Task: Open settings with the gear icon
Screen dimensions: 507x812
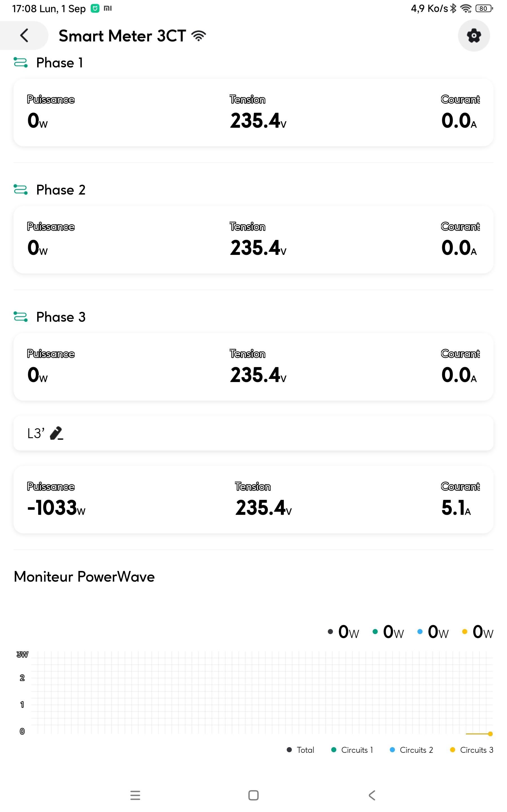Action: pos(473,35)
